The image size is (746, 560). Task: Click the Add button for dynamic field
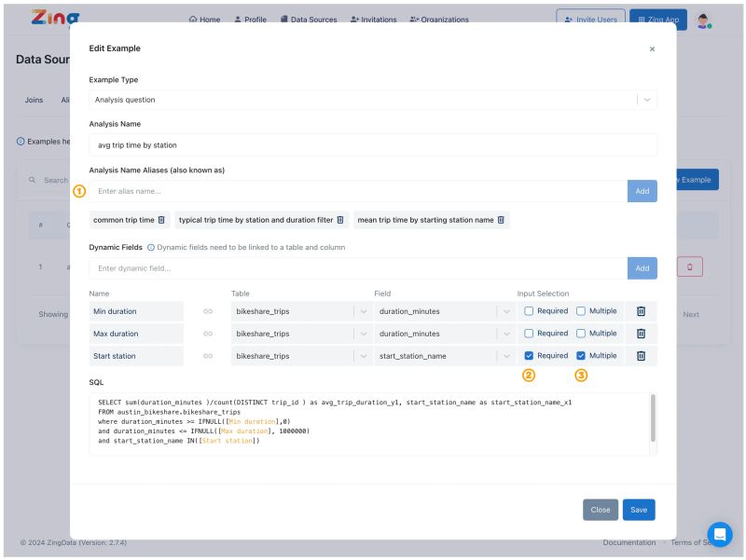(x=642, y=268)
